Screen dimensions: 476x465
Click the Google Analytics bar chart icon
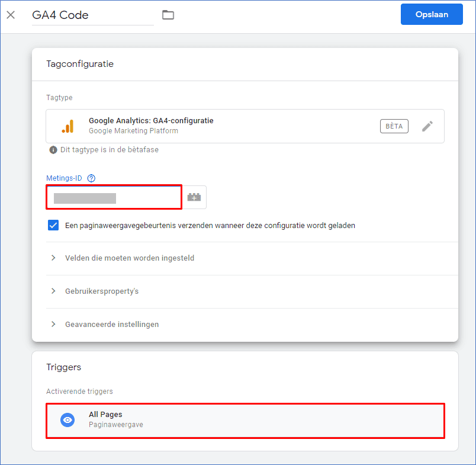click(67, 126)
